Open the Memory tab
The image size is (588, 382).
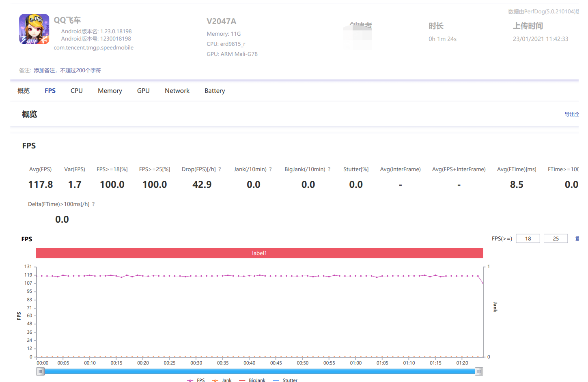click(110, 91)
